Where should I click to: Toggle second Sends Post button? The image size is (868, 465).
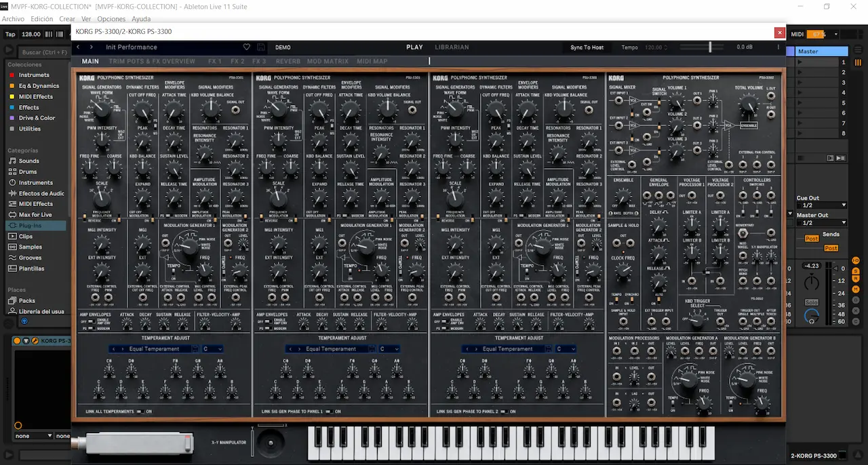(831, 248)
